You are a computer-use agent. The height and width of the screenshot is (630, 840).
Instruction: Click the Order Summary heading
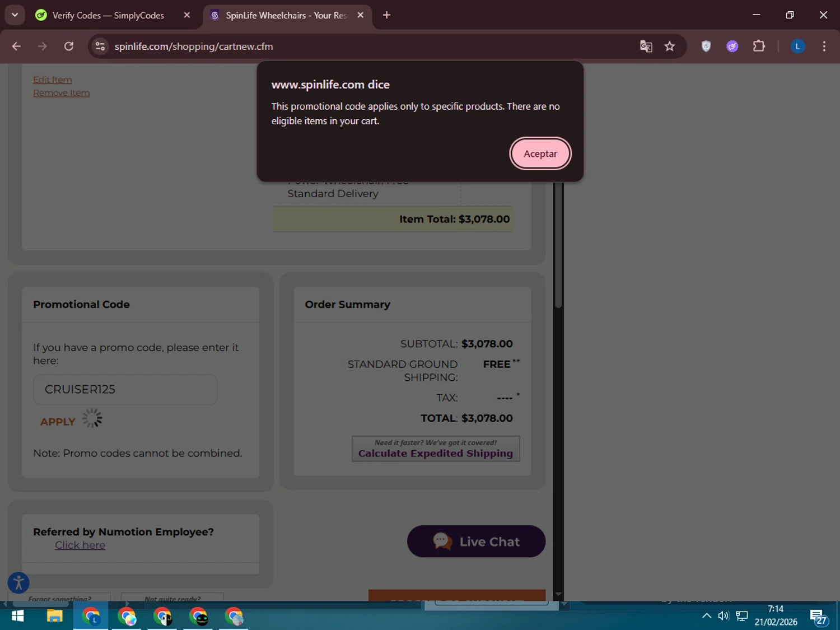tap(348, 304)
